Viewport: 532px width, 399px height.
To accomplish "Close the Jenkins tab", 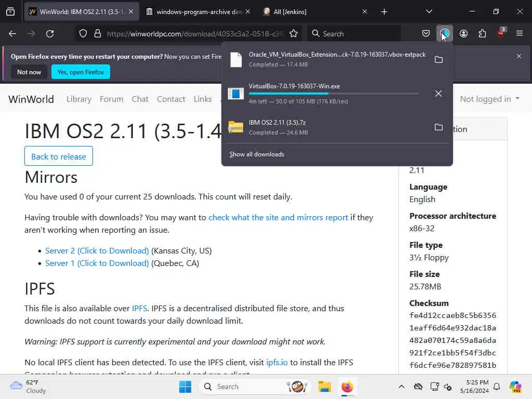I will coord(365,12).
